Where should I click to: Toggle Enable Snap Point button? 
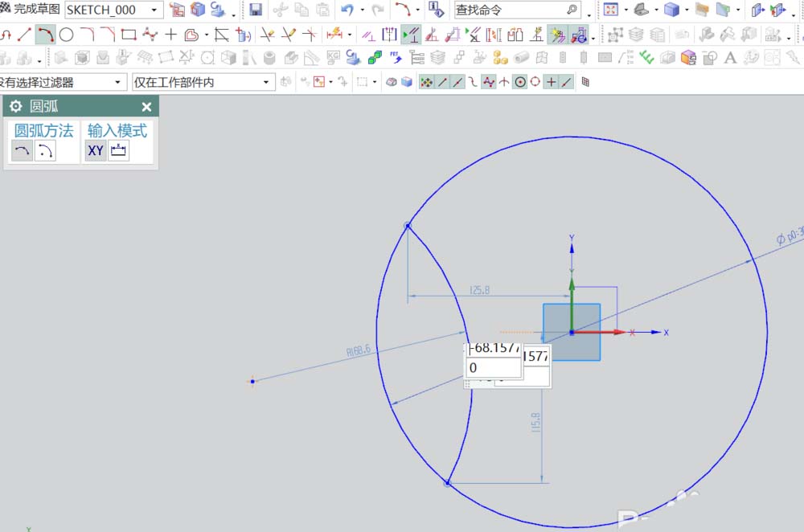pyautogui.click(x=426, y=82)
